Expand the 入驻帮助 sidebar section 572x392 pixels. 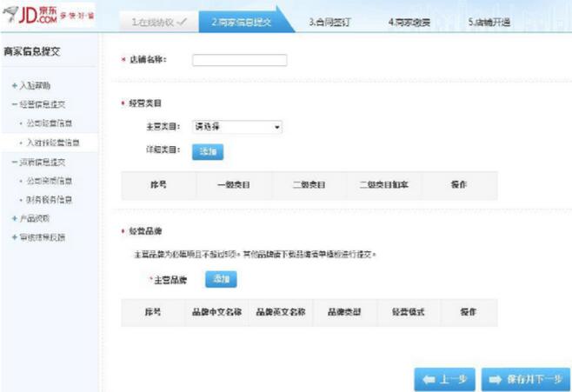tap(13, 85)
